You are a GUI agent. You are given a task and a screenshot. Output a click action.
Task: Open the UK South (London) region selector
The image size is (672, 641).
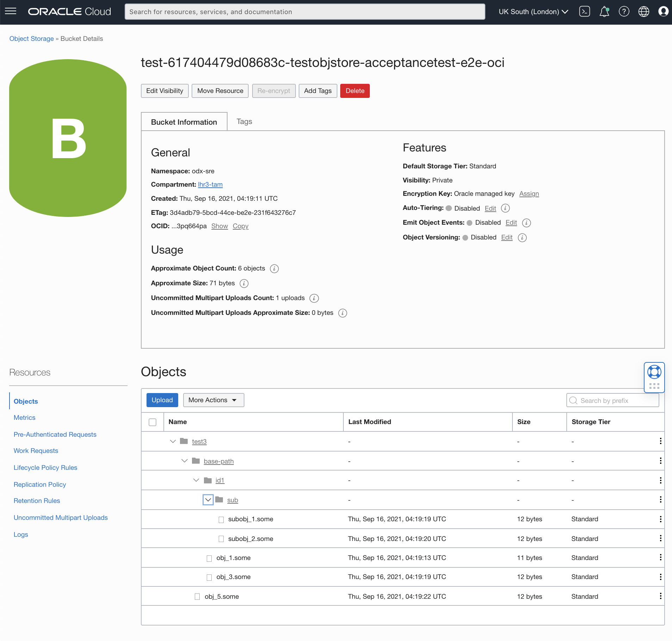533,12
